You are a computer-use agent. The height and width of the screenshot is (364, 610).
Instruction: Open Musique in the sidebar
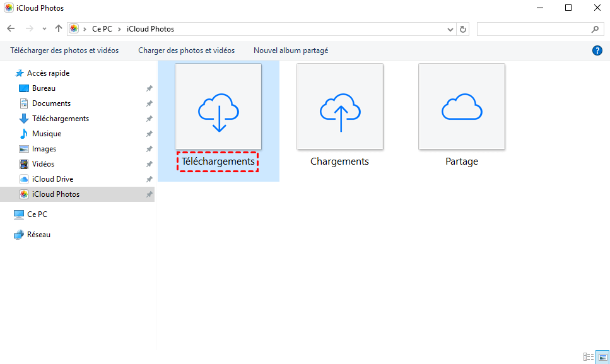tap(47, 134)
